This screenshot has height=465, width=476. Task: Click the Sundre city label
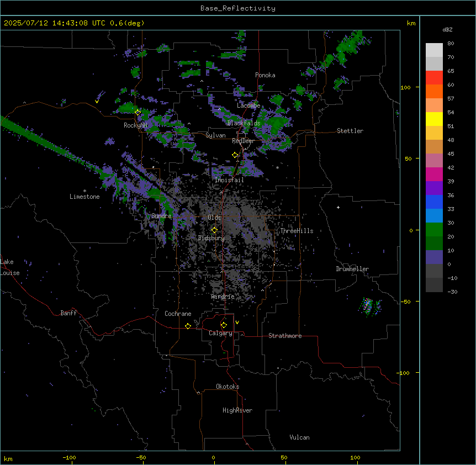pos(161,216)
